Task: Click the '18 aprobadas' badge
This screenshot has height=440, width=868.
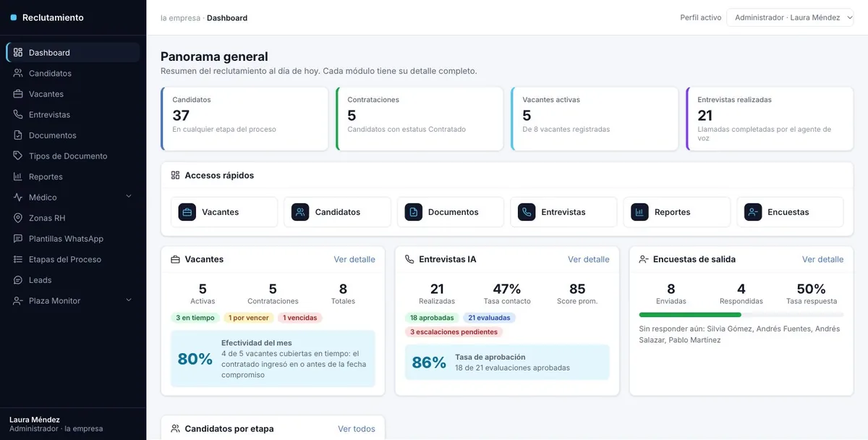Action: coord(432,318)
